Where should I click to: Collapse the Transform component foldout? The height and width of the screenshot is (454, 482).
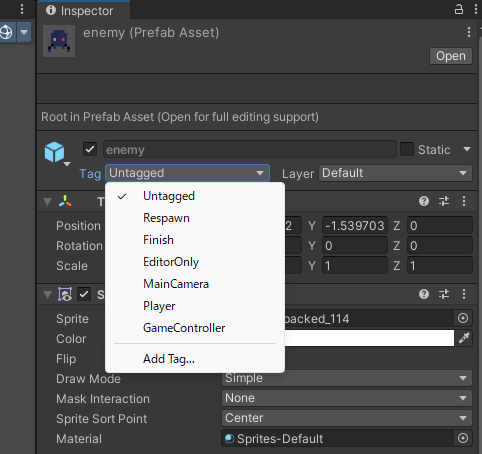click(x=47, y=201)
